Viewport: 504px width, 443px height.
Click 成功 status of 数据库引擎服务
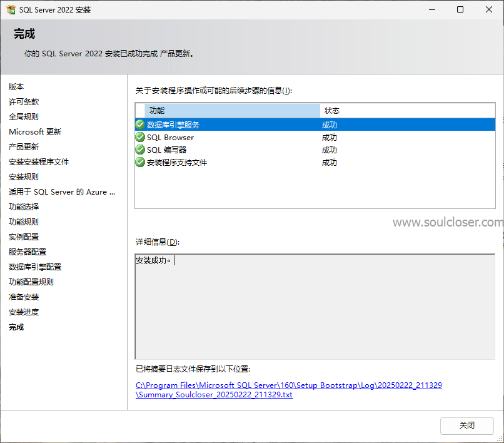330,125
